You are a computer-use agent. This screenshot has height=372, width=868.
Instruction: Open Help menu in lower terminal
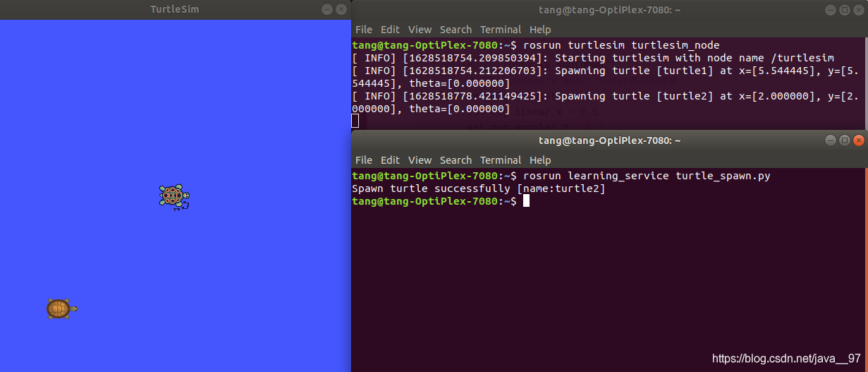click(540, 160)
